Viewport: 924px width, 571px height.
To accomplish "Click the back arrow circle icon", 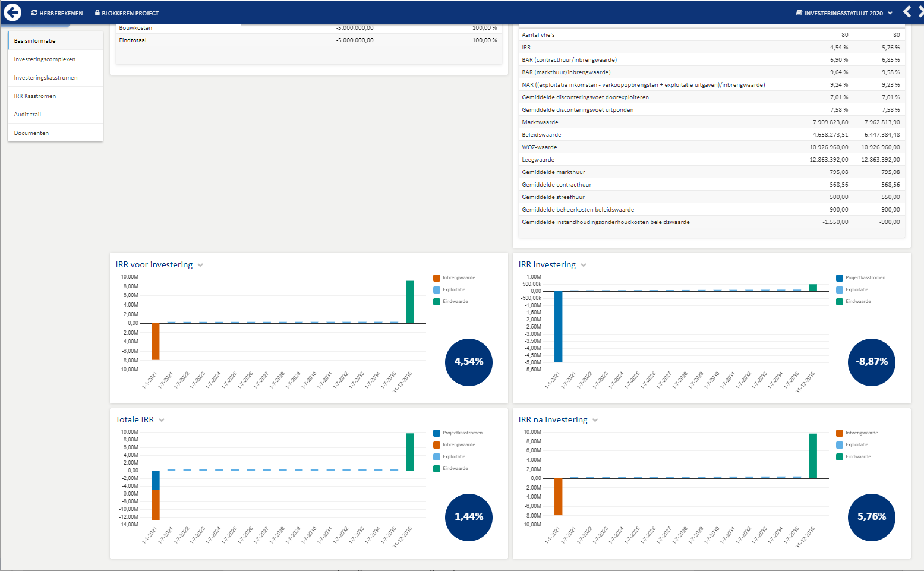I will [x=12, y=12].
